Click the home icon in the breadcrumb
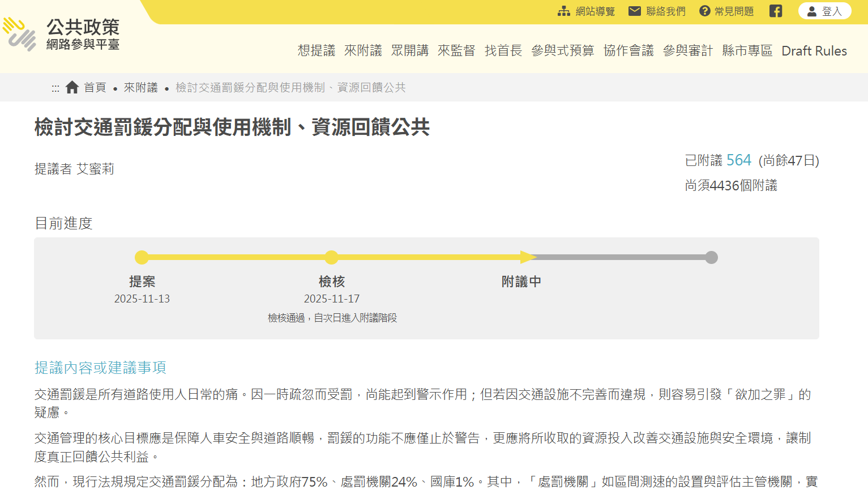The height and width of the screenshot is (490, 868). [x=72, y=87]
